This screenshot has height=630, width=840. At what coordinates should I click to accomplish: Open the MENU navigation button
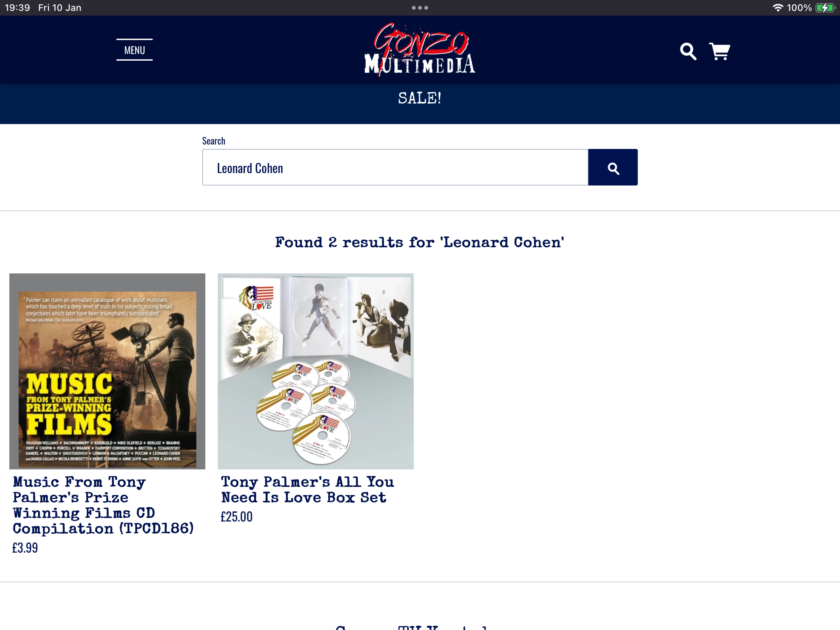(135, 50)
